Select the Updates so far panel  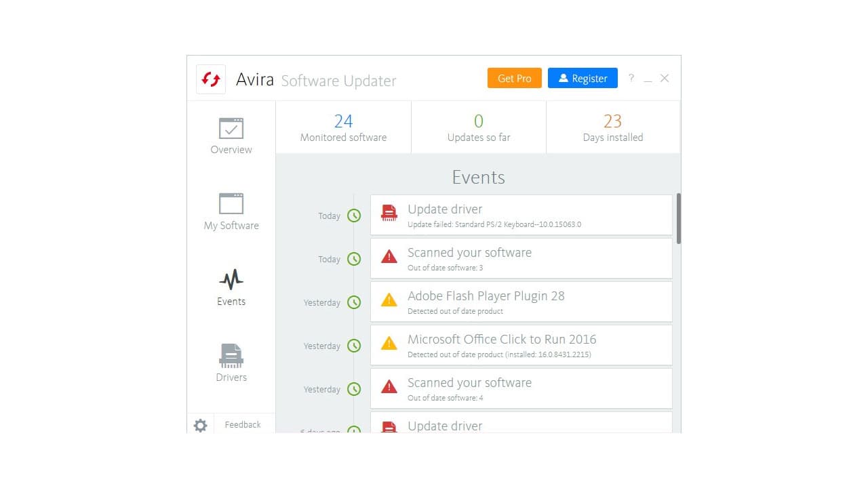pyautogui.click(x=478, y=127)
